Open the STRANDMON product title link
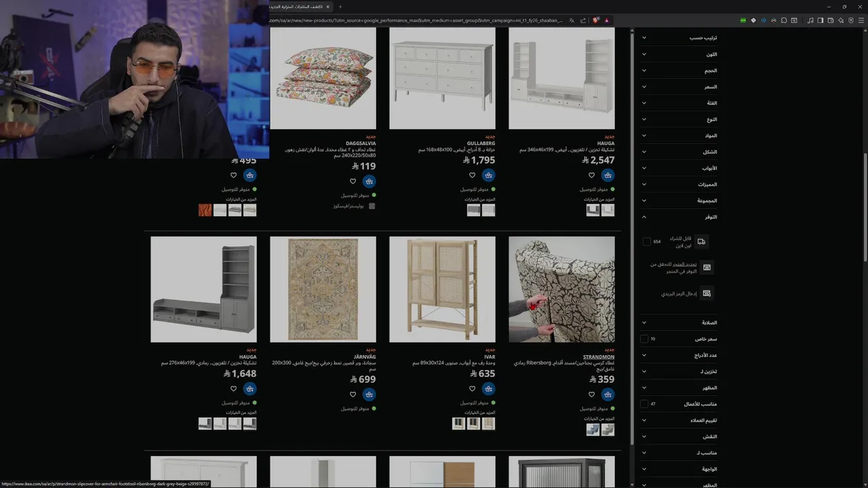The height and width of the screenshot is (488, 868). click(x=599, y=357)
